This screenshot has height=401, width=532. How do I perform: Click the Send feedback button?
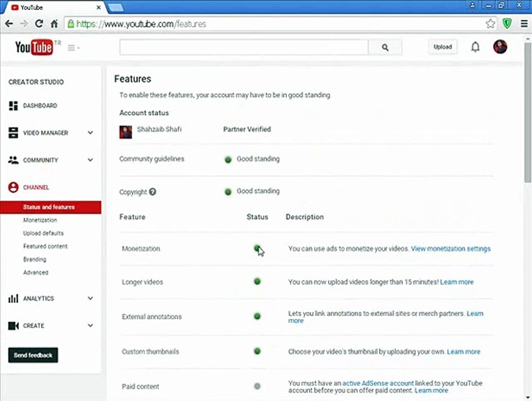pyautogui.click(x=33, y=355)
